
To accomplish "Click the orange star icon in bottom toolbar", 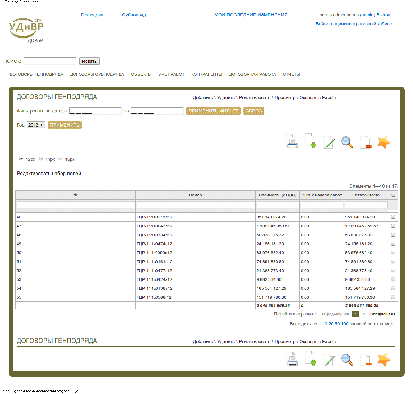I will 384,360.
